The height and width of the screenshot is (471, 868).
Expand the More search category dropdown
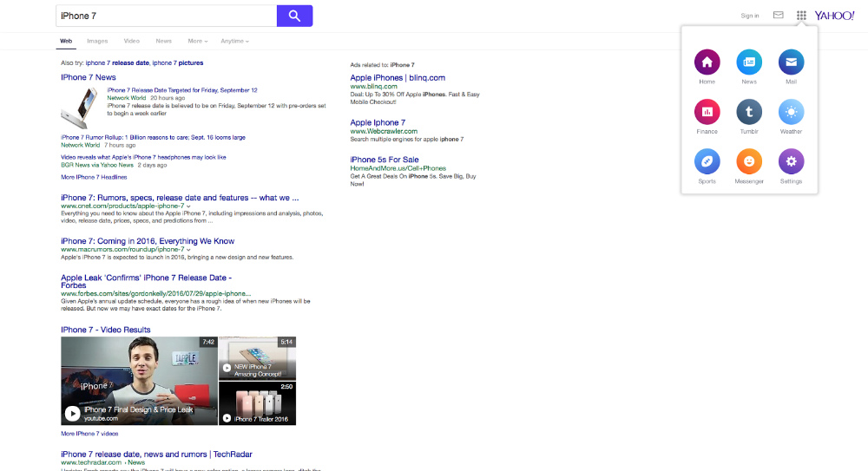[x=197, y=41]
